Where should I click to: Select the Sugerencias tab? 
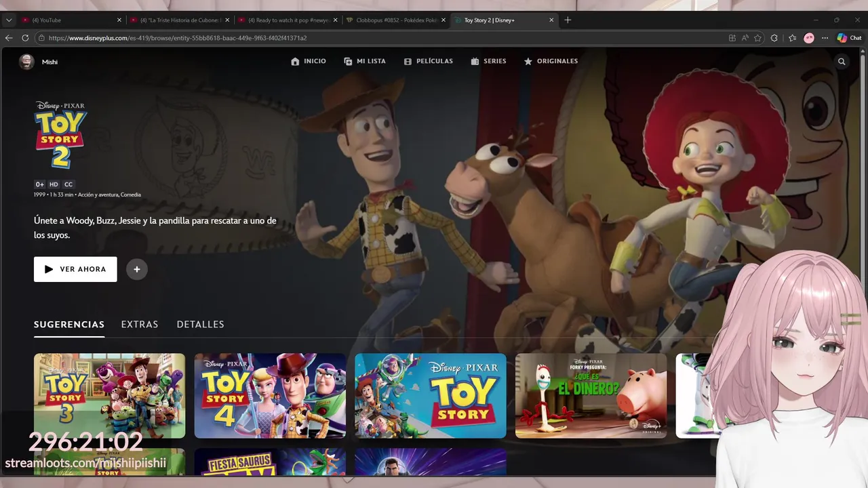click(69, 325)
